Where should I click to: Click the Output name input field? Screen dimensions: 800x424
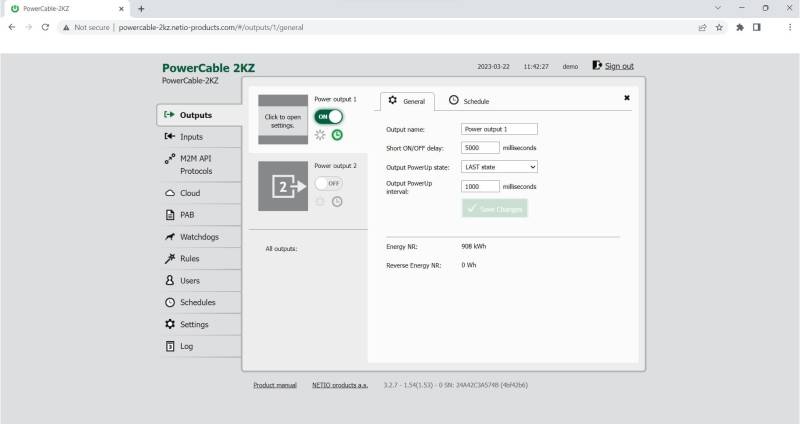pos(499,129)
